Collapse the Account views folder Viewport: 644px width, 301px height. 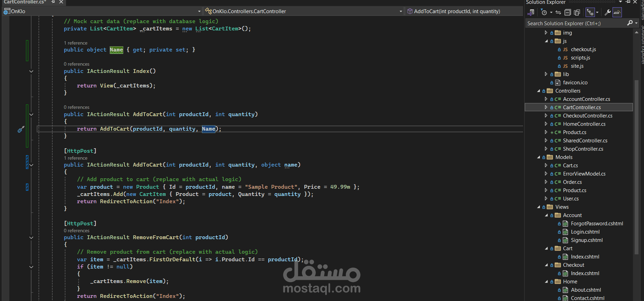546,215
